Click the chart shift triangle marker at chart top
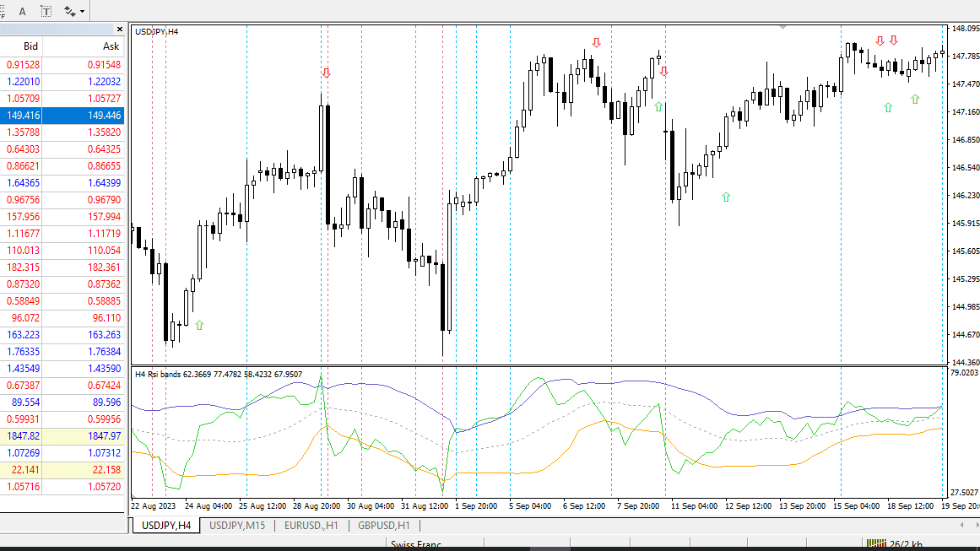980x551 pixels. click(x=782, y=28)
